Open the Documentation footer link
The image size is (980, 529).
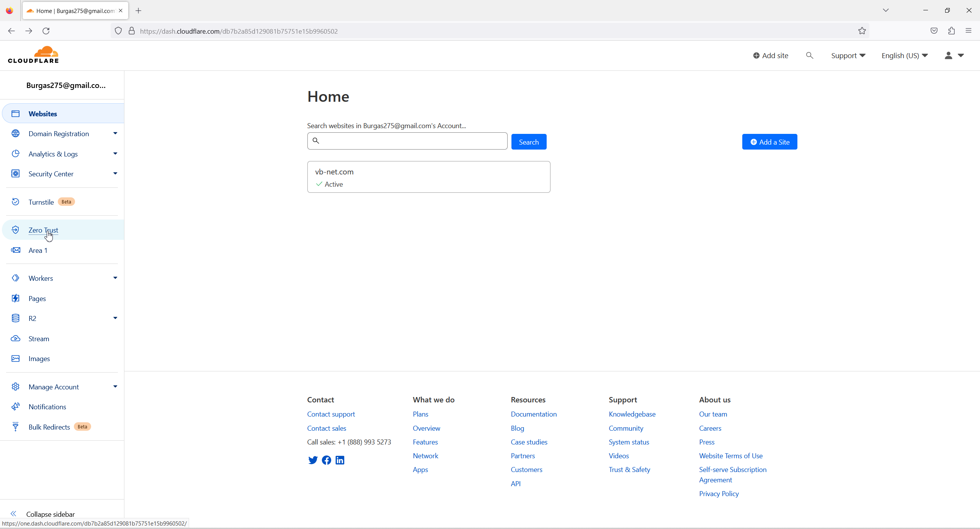[534, 414]
